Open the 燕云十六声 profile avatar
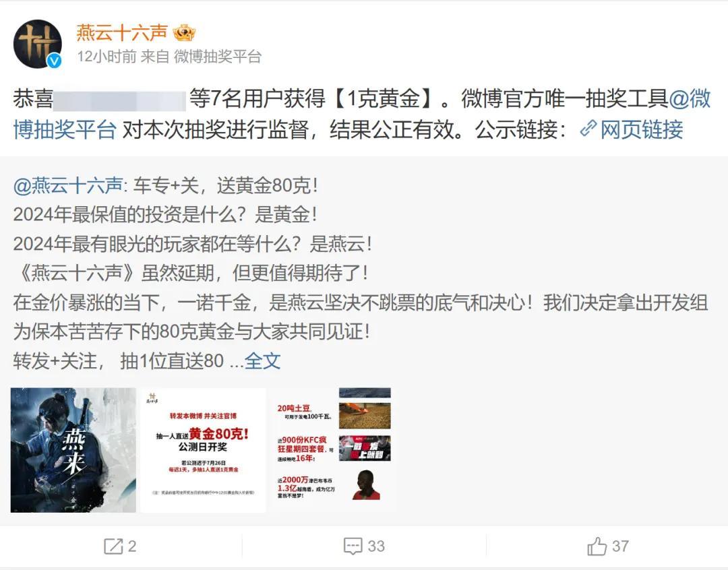The height and width of the screenshot is (570, 728). pyautogui.click(x=37, y=44)
